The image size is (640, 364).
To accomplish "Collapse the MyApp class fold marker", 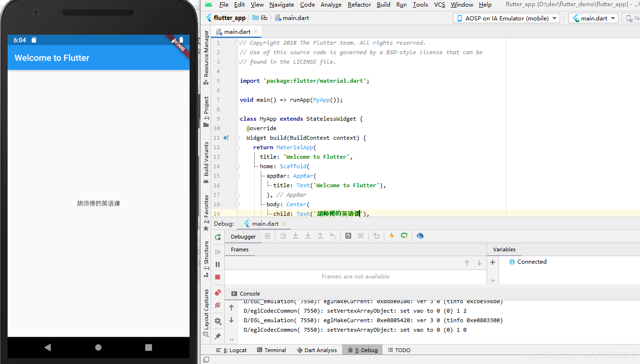I will click(x=237, y=119).
